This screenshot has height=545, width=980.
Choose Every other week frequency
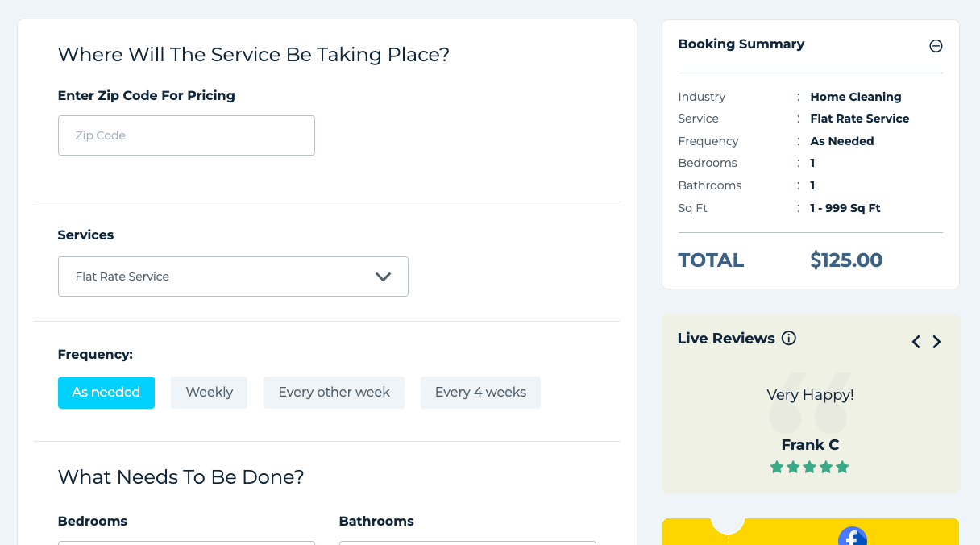pos(334,393)
